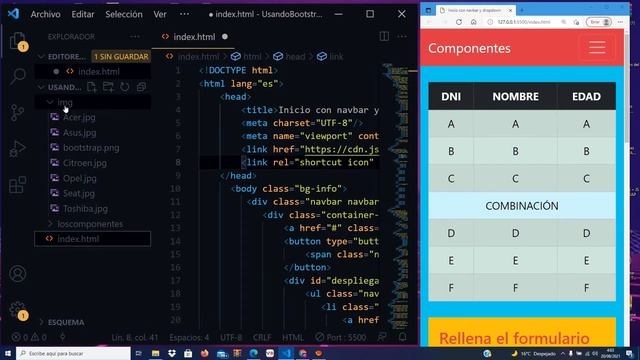Select index.html in the project tree
The height and width of the screenshot is (360, 640).
pyautogui.click(x=93, y=239)
